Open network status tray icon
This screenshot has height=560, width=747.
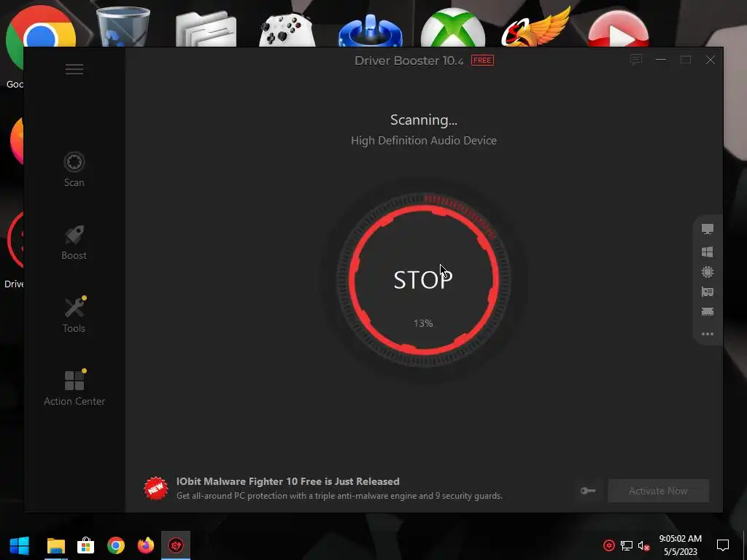627,545
